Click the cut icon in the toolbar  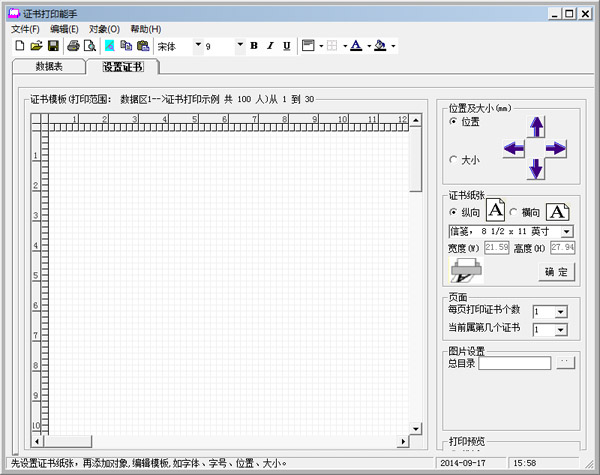(109, 46)
